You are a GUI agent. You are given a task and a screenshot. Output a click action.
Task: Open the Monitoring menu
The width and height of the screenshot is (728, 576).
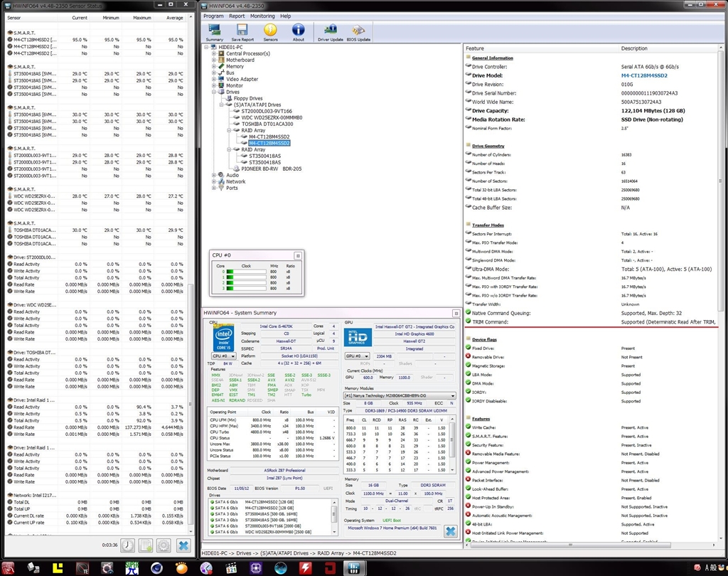(x=262, y=16)
